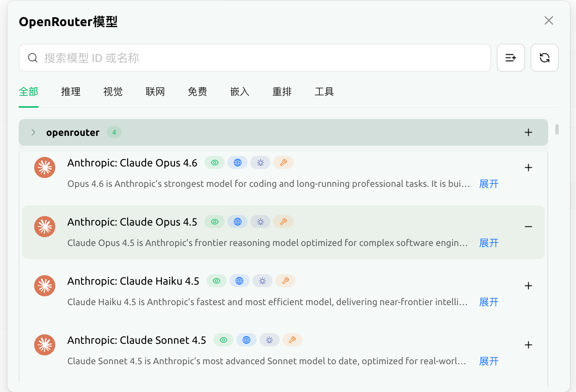Expand description of Claude Sonnet 4.5
The width and height of the screenshot is (576, 392).
tap(489, 361)
